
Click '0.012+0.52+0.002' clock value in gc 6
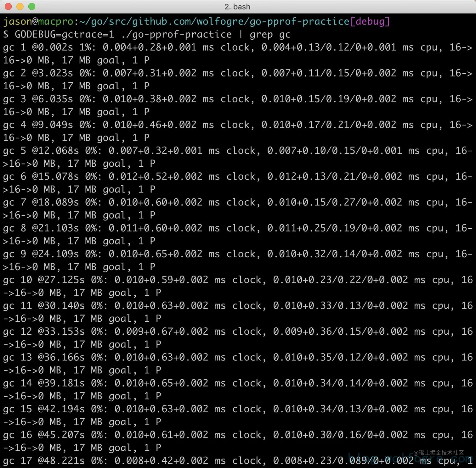(x=156, y=176)
